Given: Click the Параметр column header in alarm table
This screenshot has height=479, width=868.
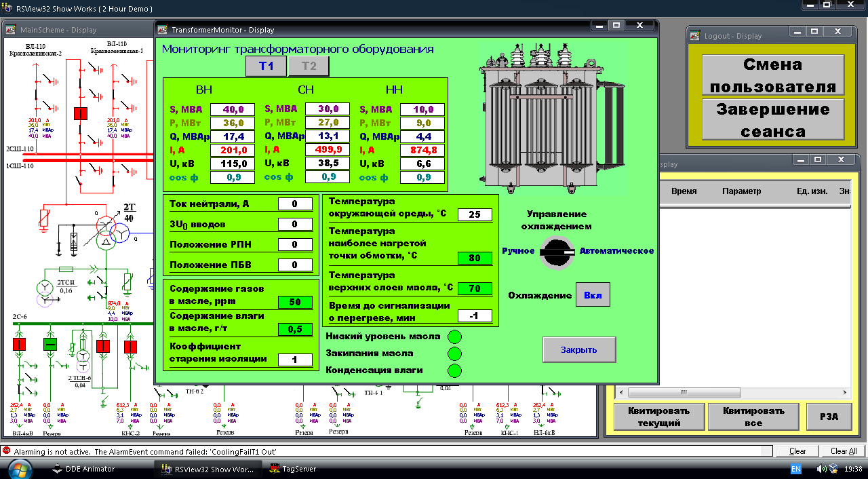Looking at the screenshot, I should point(741,191).
